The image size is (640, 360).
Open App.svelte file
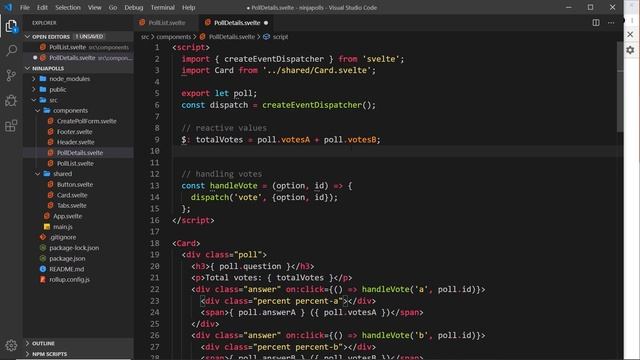(x=67, y=216)
